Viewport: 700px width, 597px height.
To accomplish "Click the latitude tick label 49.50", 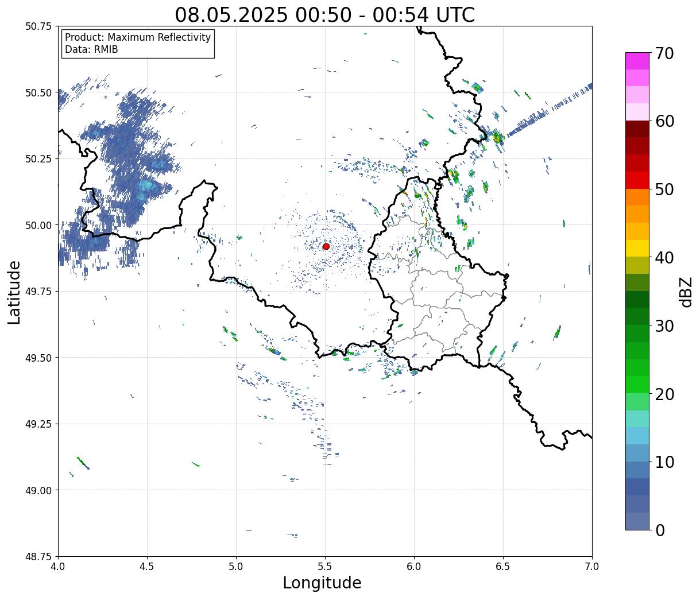I will [x=38, y=358].
